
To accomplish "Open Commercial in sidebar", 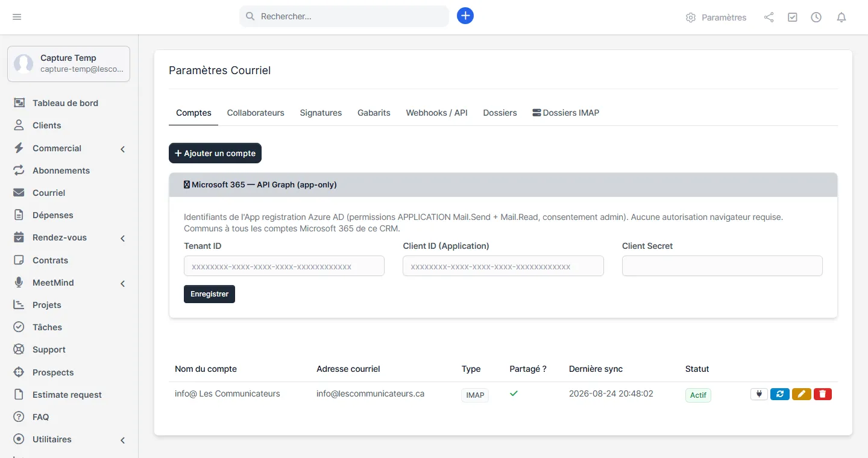I will (x=57, y=148).
